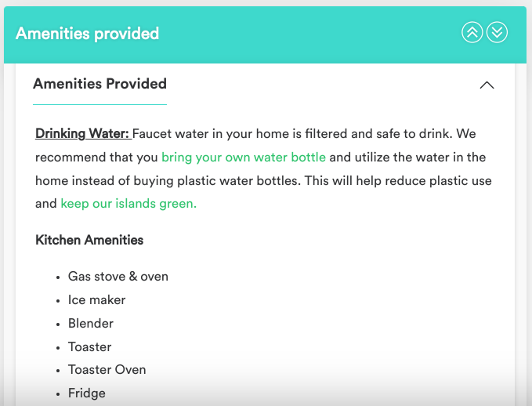This screenshot has width=532, height=406.
Task: Open the 'keep our islands green.' link
Action: pos(128,203)
